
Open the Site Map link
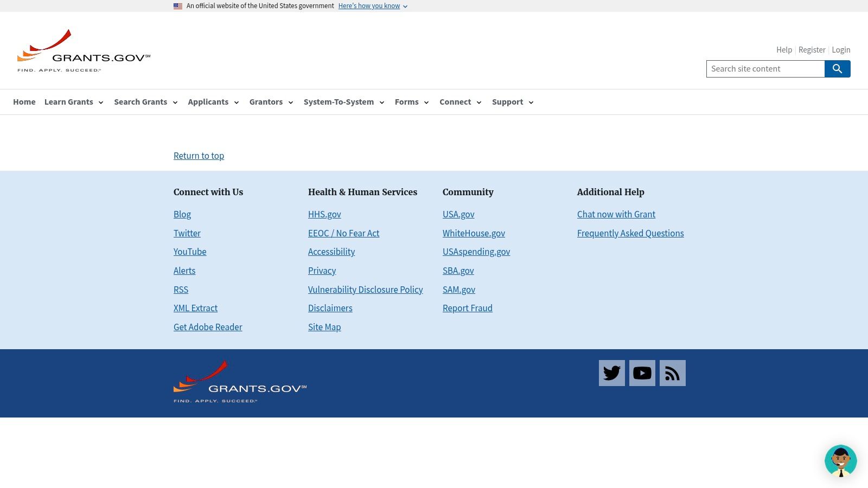324,327
